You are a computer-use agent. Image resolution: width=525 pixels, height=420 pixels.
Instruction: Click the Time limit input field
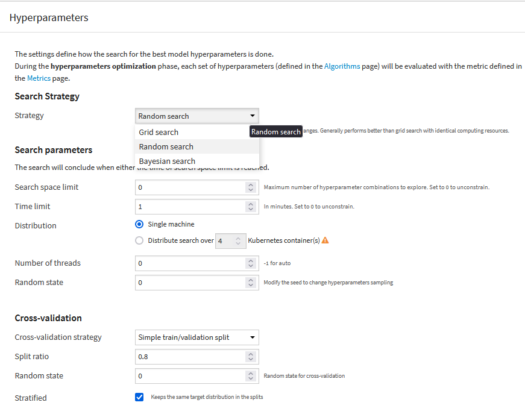(x=187, y=206)
